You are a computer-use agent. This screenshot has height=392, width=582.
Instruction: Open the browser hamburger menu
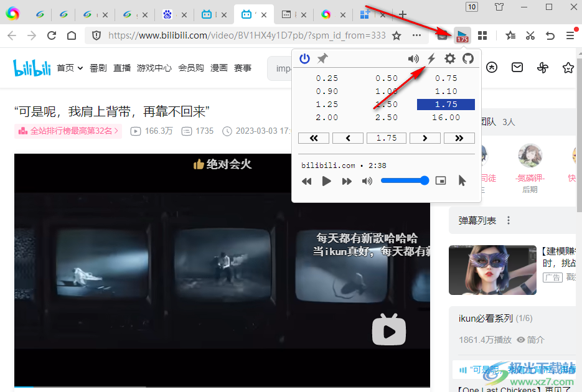click(x=570, y=35)
